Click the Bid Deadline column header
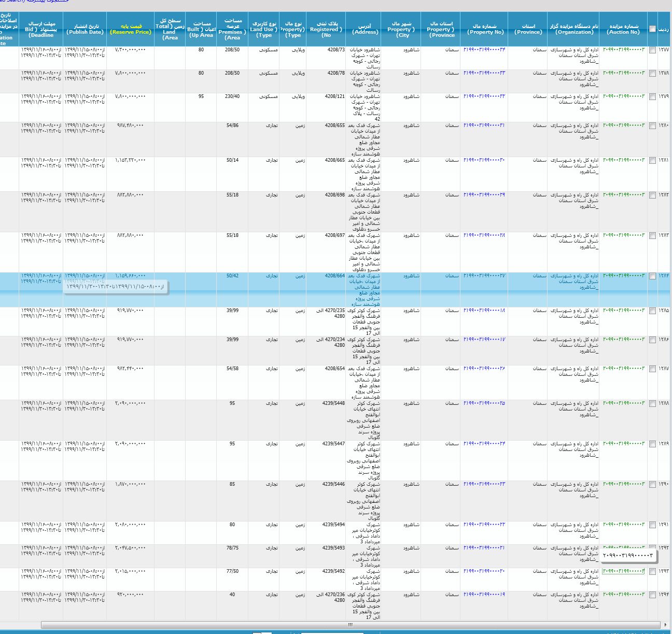The width and height of the screenshot is (672, 634). point(41,30)
